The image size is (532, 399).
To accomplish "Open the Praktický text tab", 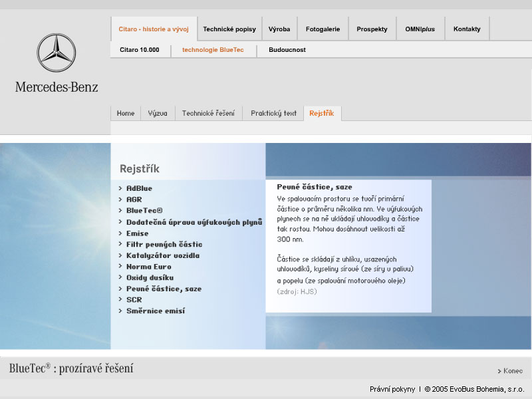I will tap(273, 113).
